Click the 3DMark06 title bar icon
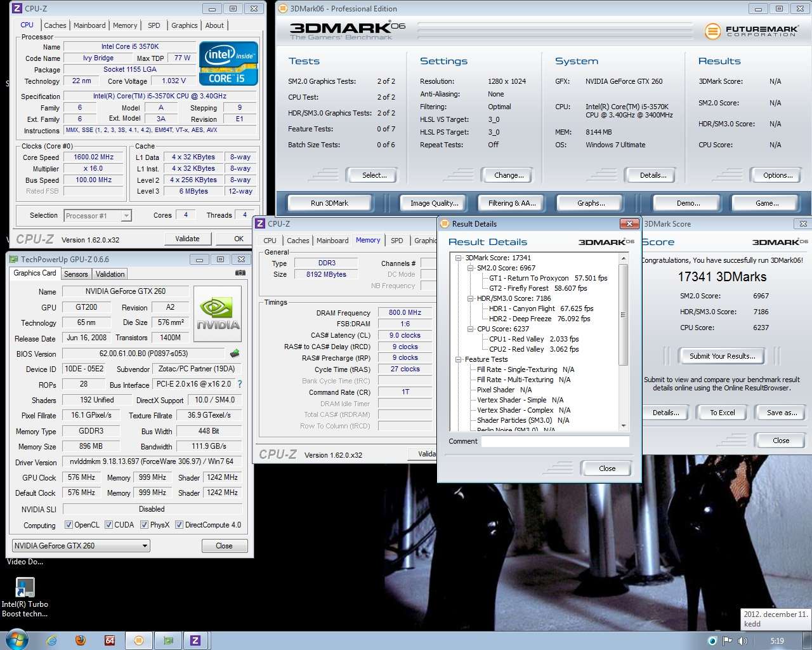The width and height of the screenshot is (812, 650). 283,8
